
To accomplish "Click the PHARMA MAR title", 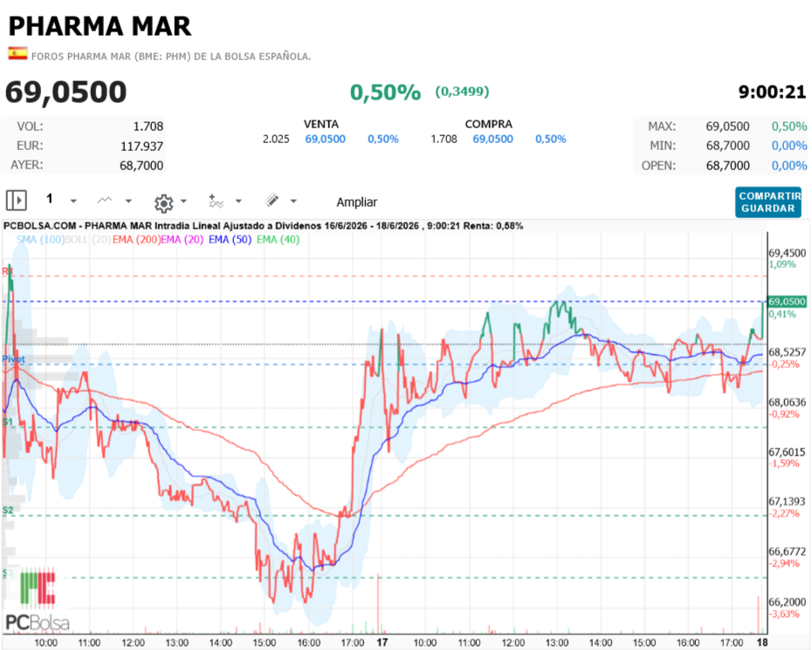I will 100,26.
